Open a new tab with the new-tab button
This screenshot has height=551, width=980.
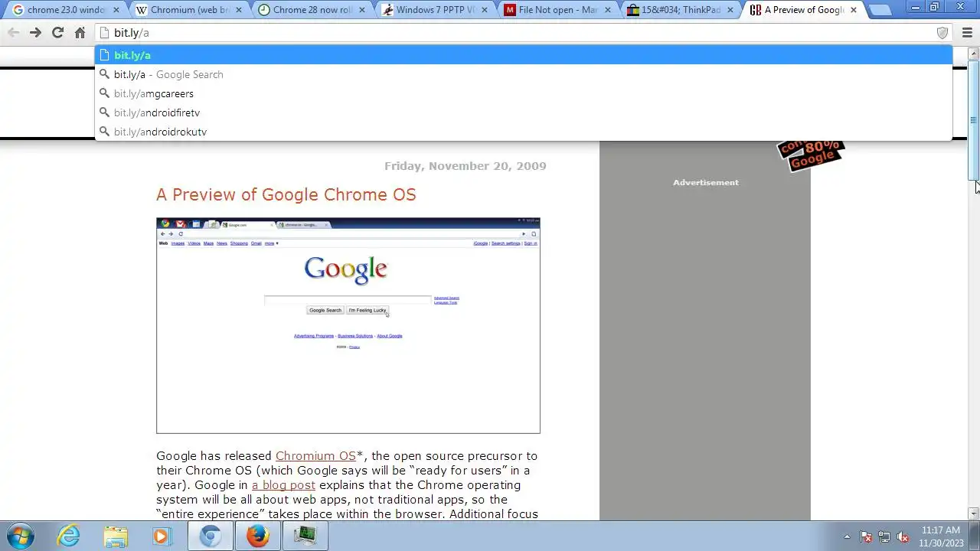pyautogui.click(x=880, y=11)
